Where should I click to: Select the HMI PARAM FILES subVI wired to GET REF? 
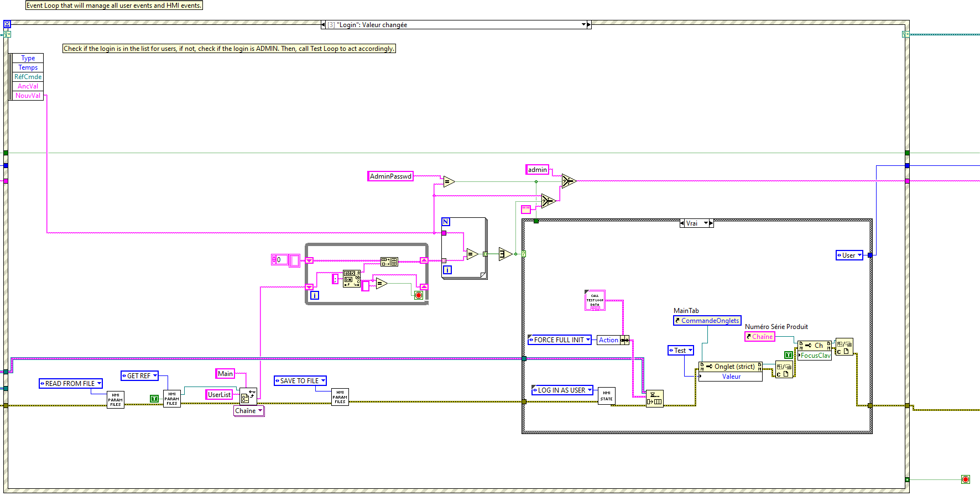[x=172, y=399]
